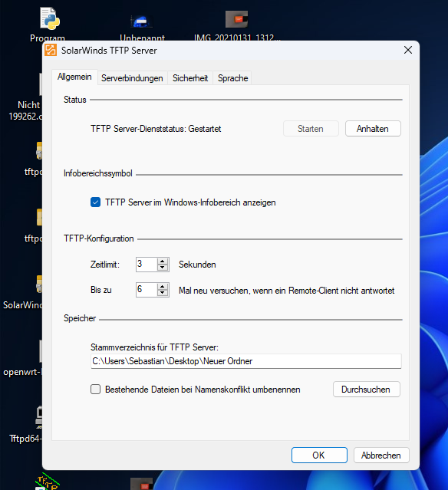Image resolution: width=448 pixels, height=490 pixels.
Task: Stop the service with Anhalten
Action: [373, 129]
